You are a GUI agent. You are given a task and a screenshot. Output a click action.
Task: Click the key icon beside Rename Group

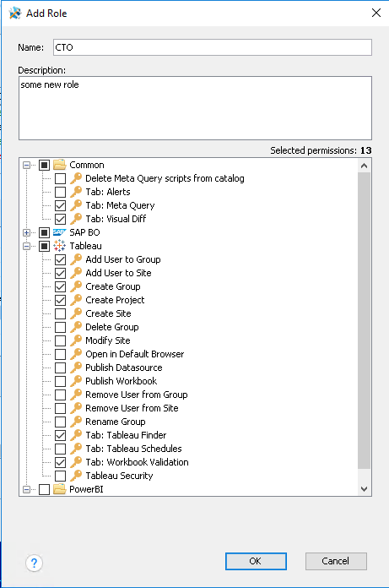pyautogui.click(x=76, y=421)
